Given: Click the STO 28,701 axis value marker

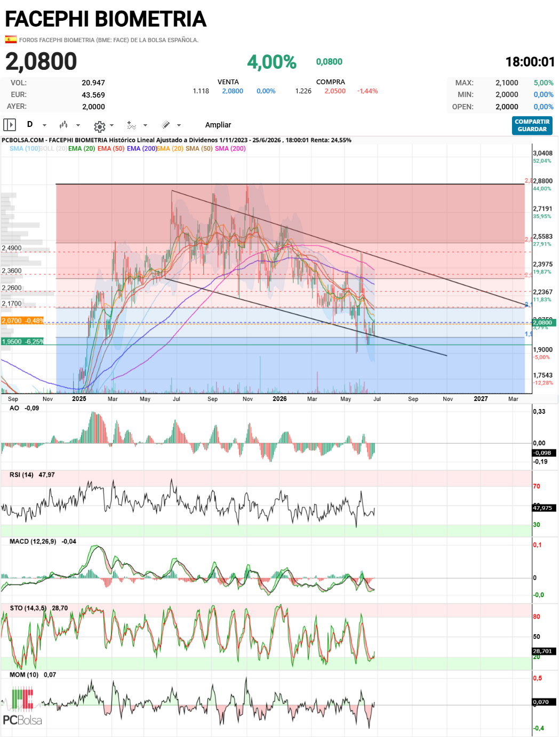Looking at the screenshot, I should pos(544,651).
